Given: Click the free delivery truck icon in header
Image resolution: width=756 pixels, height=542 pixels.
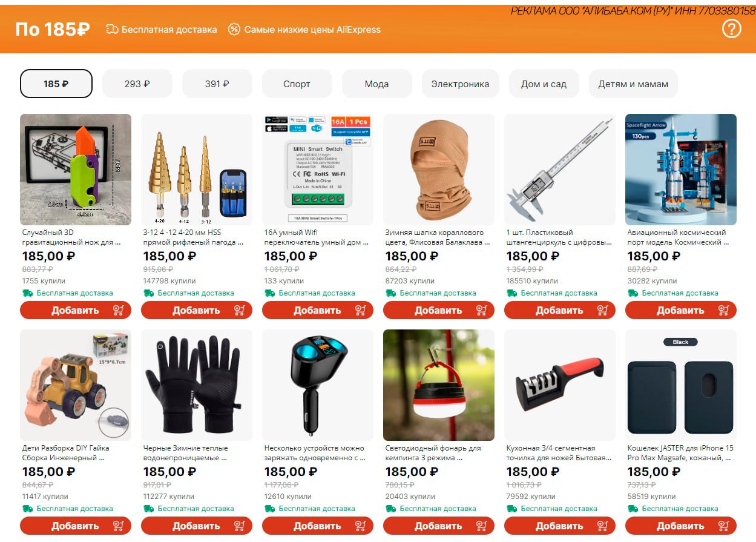Looking at the screenshot, I should coord(112,29).
